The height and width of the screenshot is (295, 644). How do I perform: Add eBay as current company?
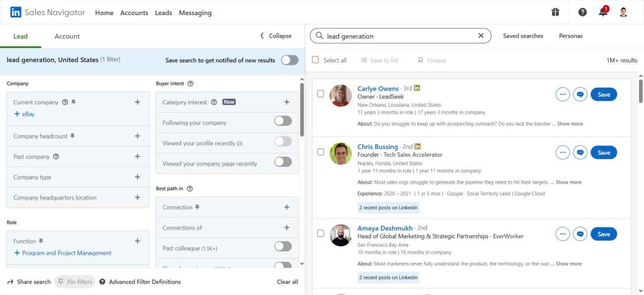(25, 114)
